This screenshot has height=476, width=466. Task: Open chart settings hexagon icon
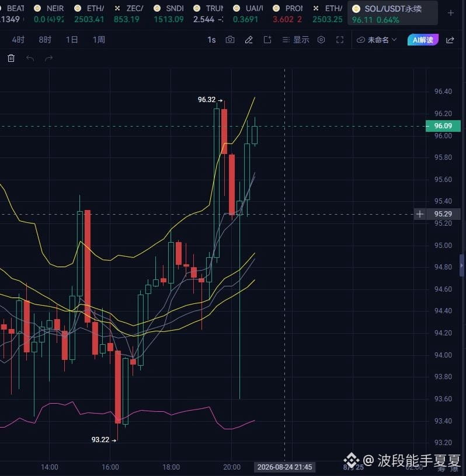pyautogui.click(x=321, y=40)
